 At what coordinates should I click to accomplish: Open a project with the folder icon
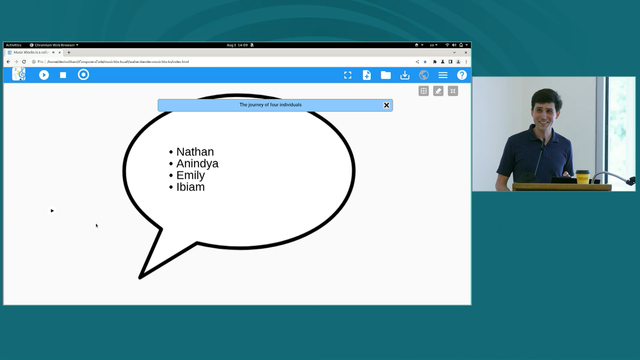[x=386, y=75]
